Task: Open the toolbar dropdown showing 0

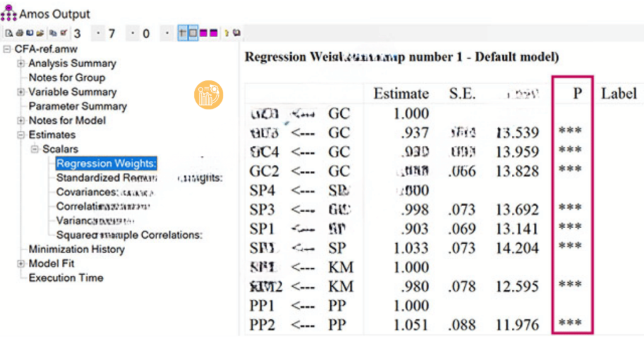Action: coord(167,33)
